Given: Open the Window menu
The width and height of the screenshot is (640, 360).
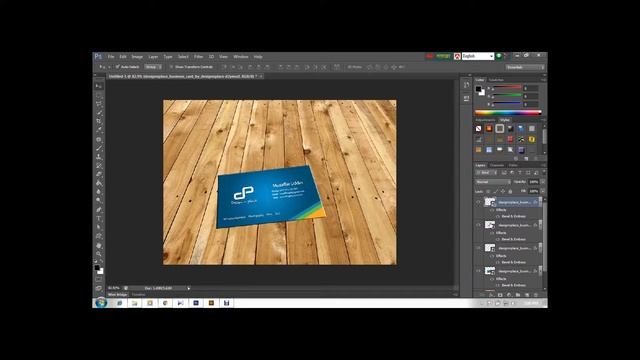Looking at the screenshot, I should 241,57.
